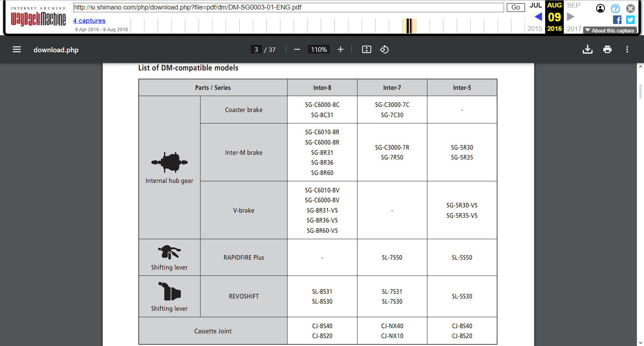
Task: Go to previous capture with blue arrow
Action: [538, 17]
